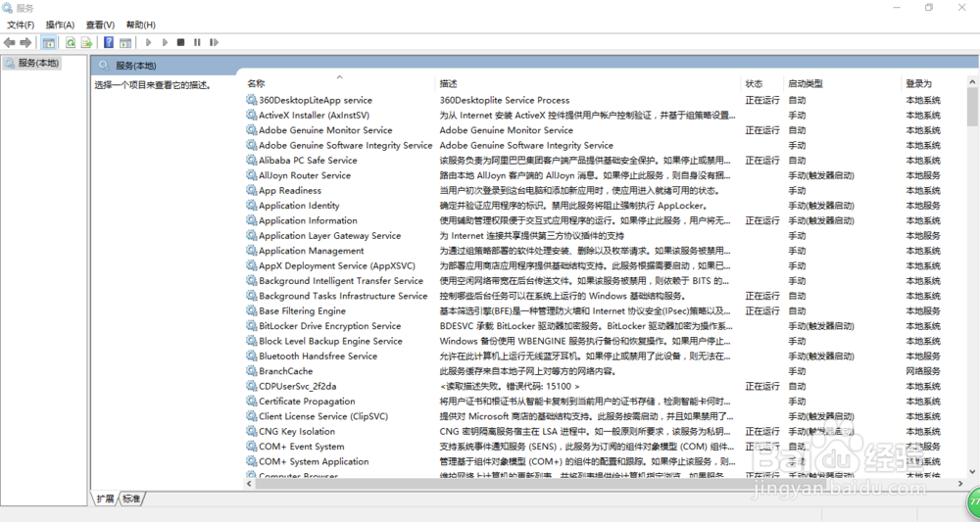The width and height of the screenshot is (980, 522).
Task: Click the Forward arrow toolbar icon
Action: [x=25, y=42]
